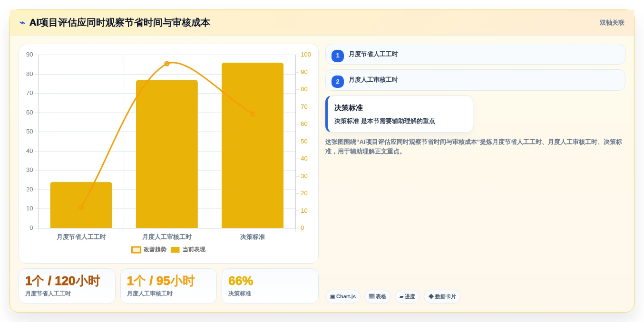This screenshot has width=644, height=322.
Task: Click the description paragraph starting 这张图围绕
Action: tap(474, 147)
